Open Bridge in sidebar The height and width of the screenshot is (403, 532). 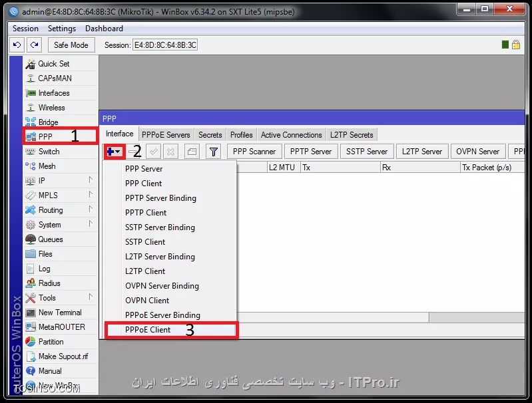point(61,122)
